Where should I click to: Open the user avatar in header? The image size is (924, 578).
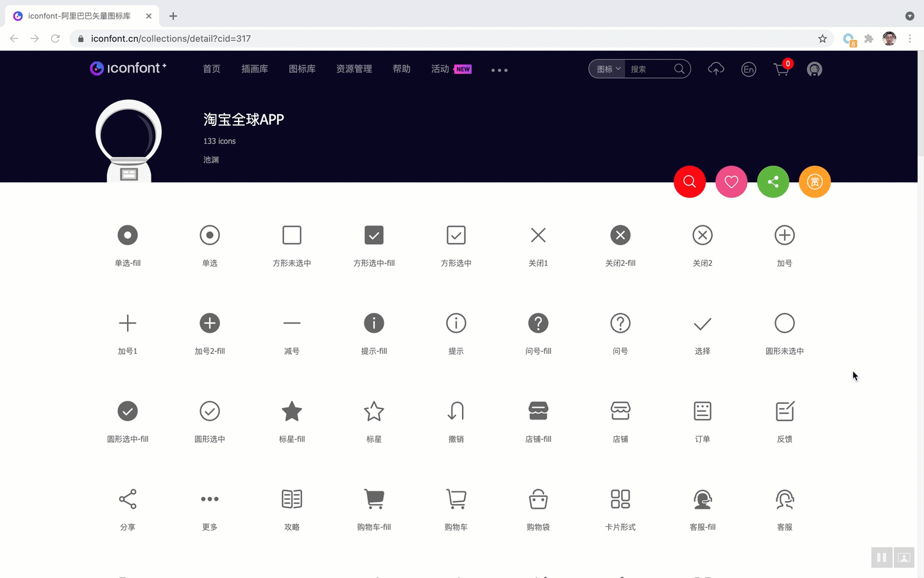tap(814, 69)
